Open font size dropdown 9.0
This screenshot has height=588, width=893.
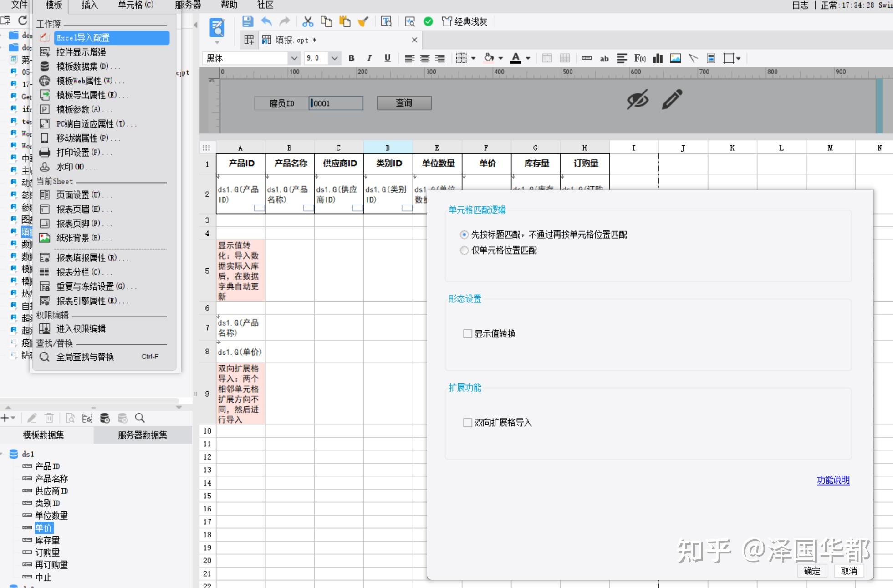point(334,58)
